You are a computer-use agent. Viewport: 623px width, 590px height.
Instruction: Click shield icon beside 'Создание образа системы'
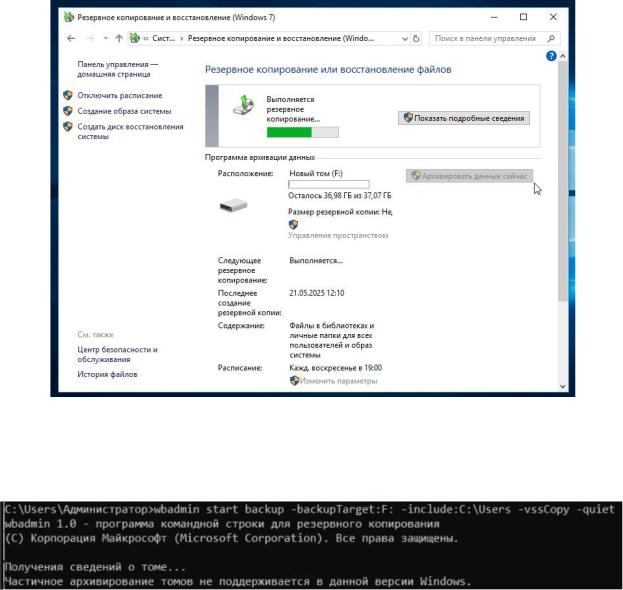[68, 111]
